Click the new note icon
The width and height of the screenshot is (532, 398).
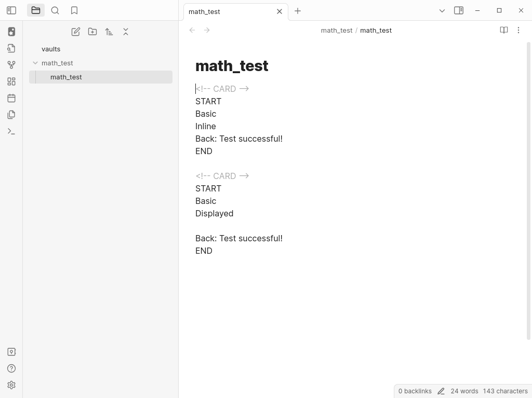76,32
